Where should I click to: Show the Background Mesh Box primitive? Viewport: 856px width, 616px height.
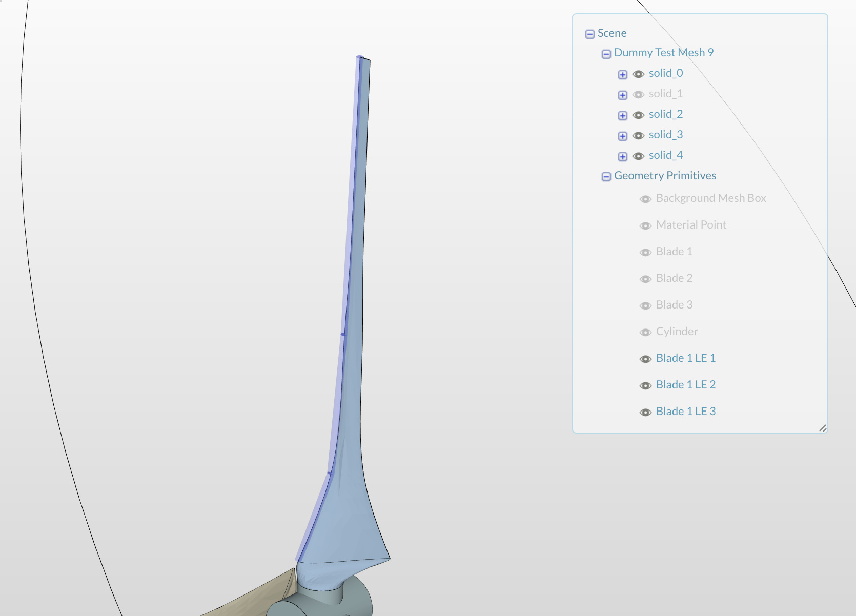coord(645,199)
